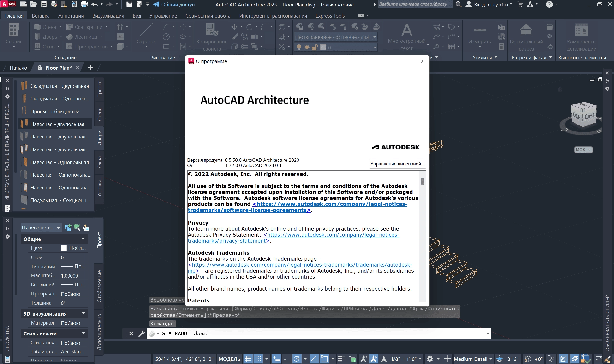Viewport: 614px width, 364px height.
Task: Toggle object snap in the status bar
Action: click(324, 359)
